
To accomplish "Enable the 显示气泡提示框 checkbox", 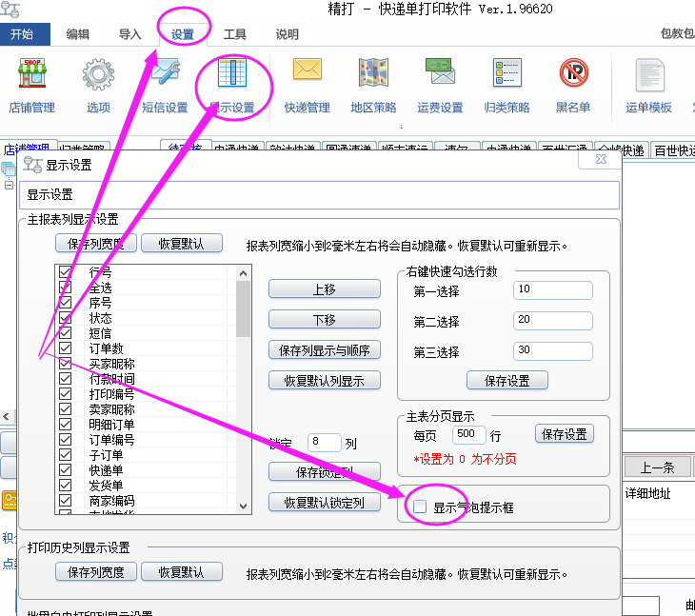I will pos(420,507).
